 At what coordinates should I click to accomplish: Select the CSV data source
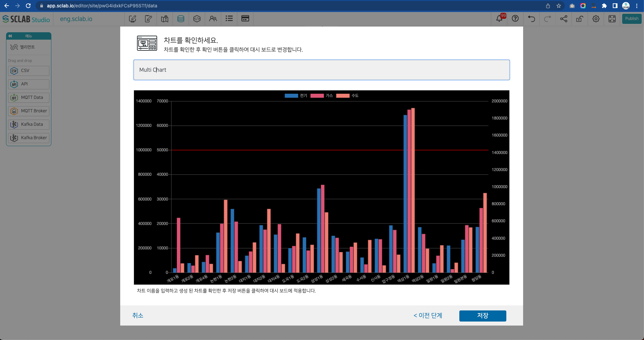[x=29, y=71]
